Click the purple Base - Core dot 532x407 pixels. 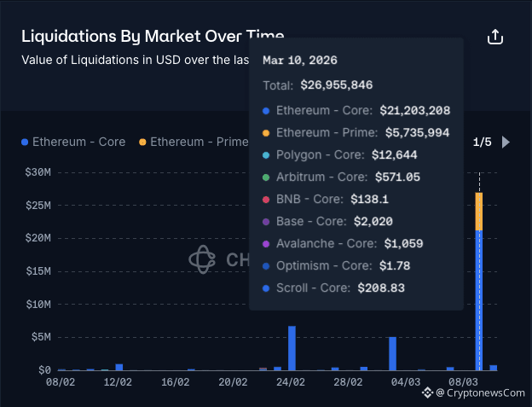(x=267, y=222)
